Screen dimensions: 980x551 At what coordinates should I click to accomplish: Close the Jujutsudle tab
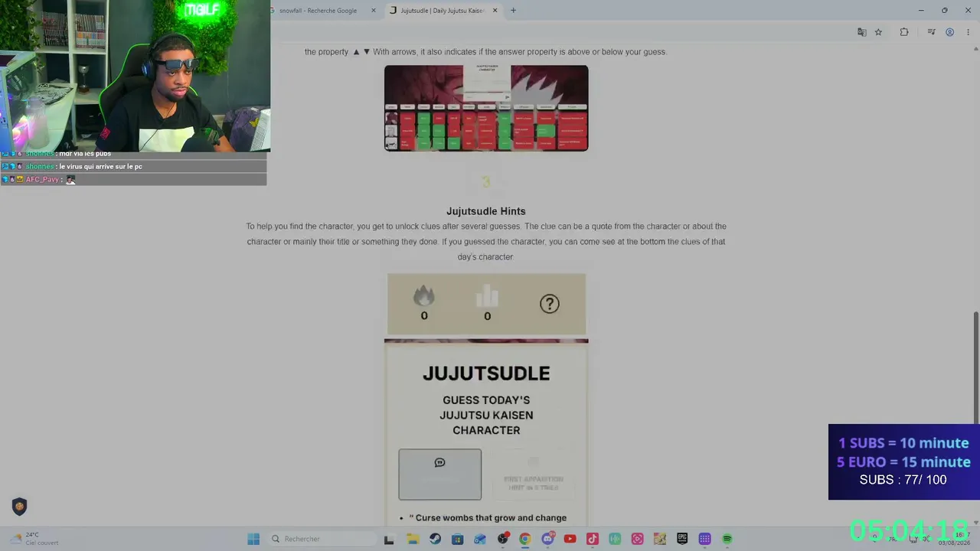[x=495, y=11]
